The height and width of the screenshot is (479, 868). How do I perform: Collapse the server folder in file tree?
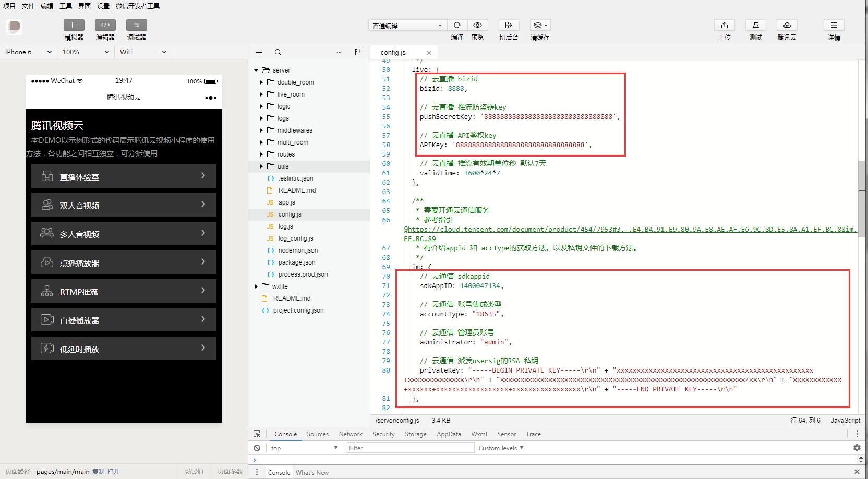(x=256, y=70)
